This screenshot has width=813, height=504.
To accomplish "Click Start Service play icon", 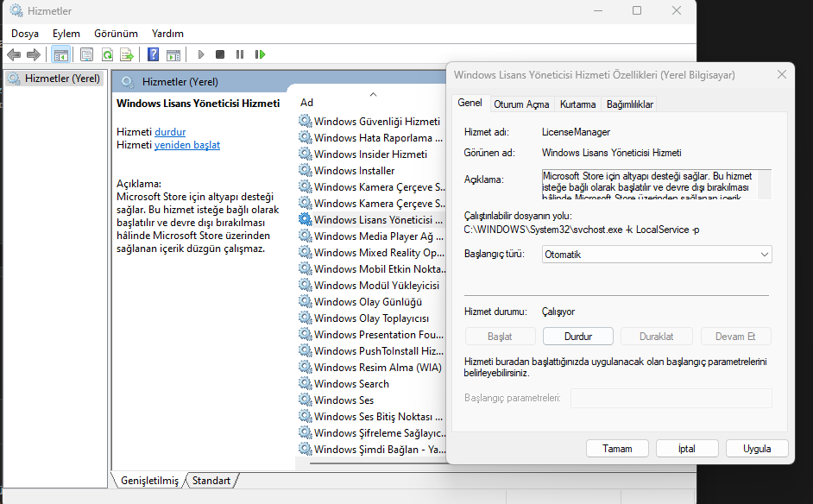I will point(201,54).
